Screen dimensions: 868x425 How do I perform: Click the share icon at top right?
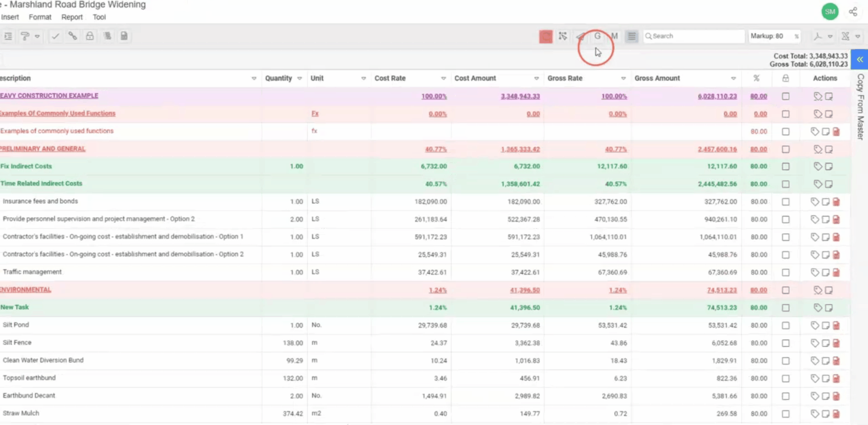pyautogui.click(x=853, y=12)
